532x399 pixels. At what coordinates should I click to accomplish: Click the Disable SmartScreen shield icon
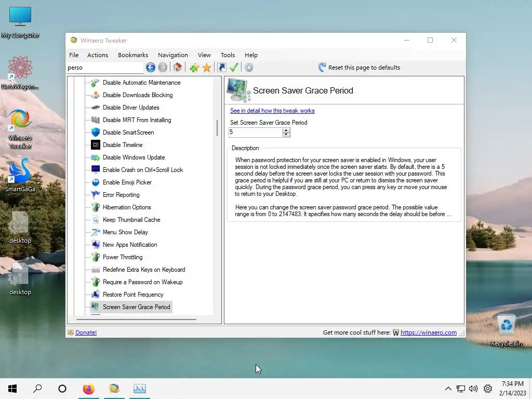coord(96,132)
